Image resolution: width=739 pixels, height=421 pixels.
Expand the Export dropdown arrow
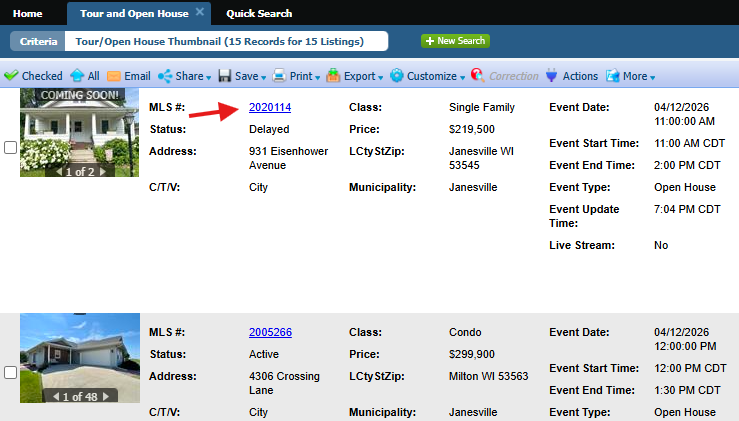382,77
